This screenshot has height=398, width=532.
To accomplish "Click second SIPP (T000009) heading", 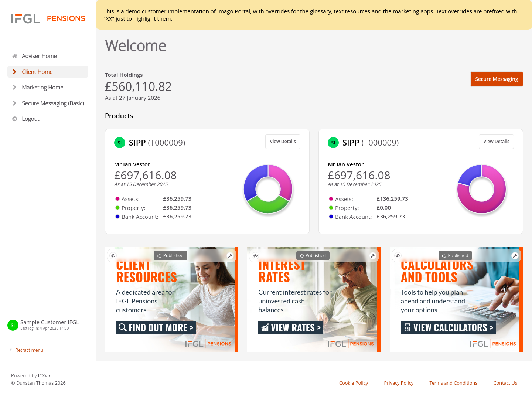I will [371, 143].
